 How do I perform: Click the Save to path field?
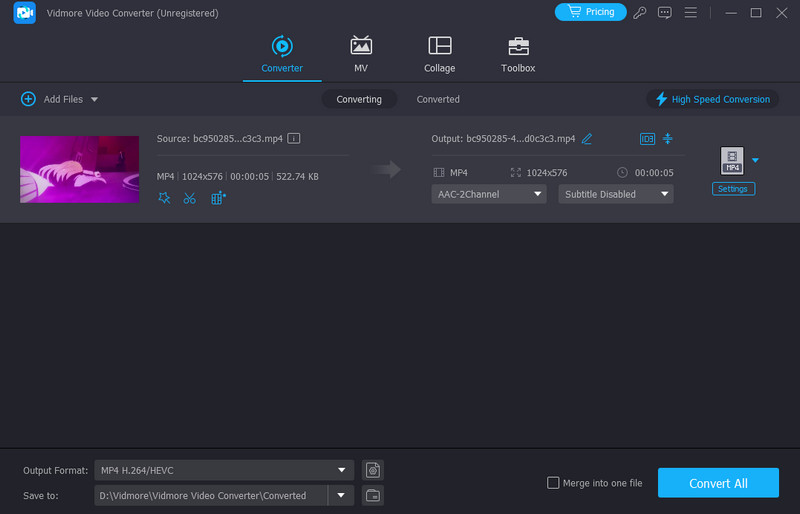coord(211,495)
